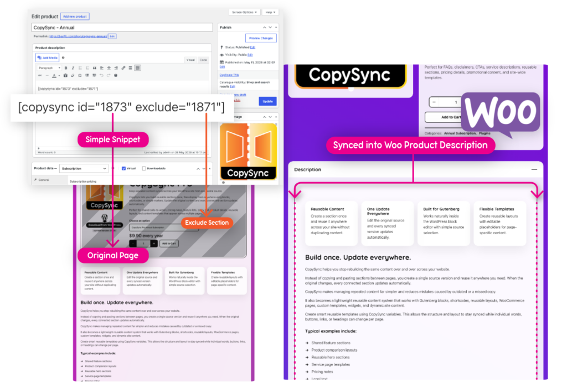This screenshot has height=392, width=567.
Task: Move the Product data box up
Action: (198, 168)
